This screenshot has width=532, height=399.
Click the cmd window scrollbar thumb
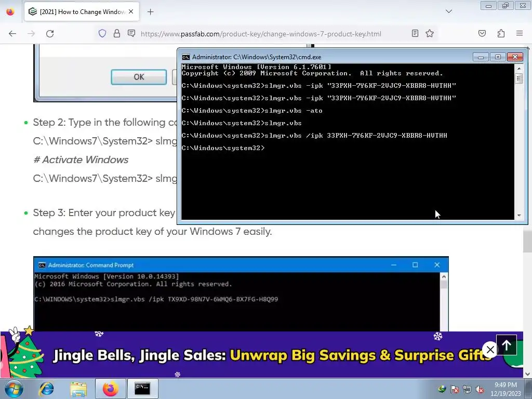tap(518, 78)
